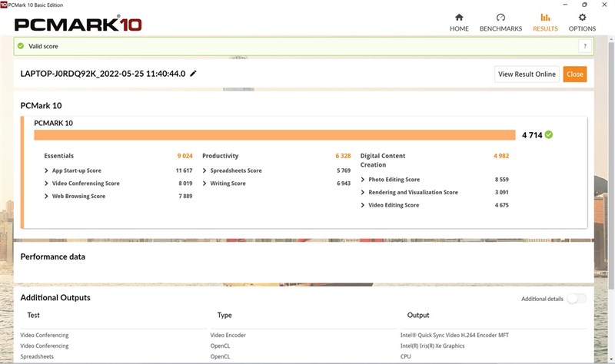This screenshot has width=615, height=364.
Task: Click View Result Online button
Action: coord(527,74)
